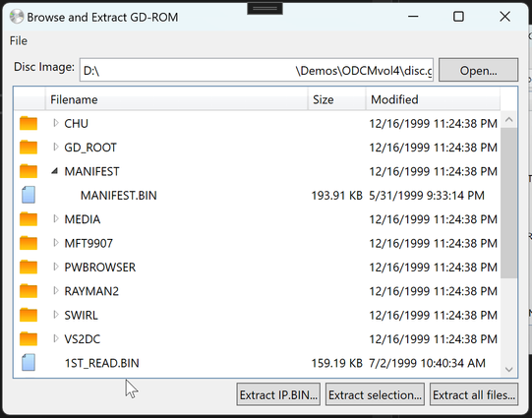Collapse the MANIFEST folder
The height and width of the screenshot is (418, 532).
coord(55,171)
